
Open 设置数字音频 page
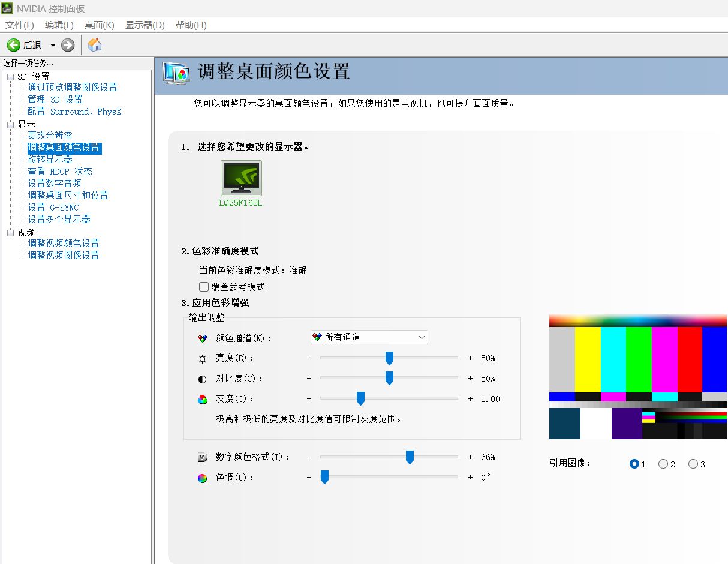click(55, 184)
